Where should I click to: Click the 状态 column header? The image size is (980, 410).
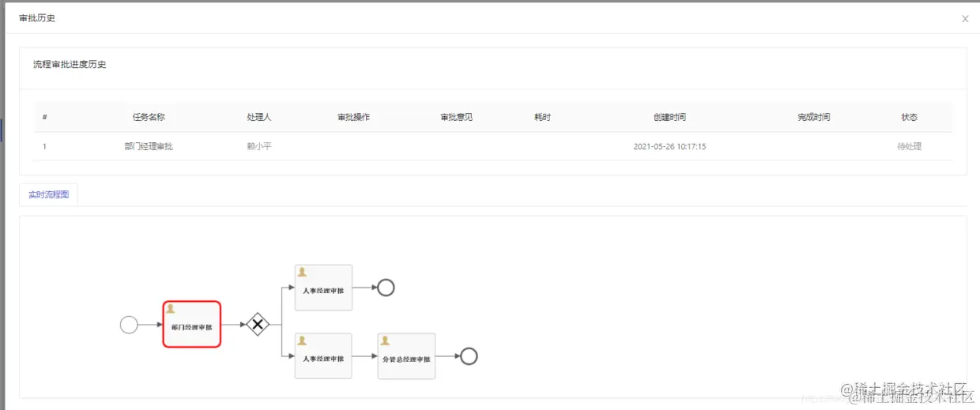909,117
